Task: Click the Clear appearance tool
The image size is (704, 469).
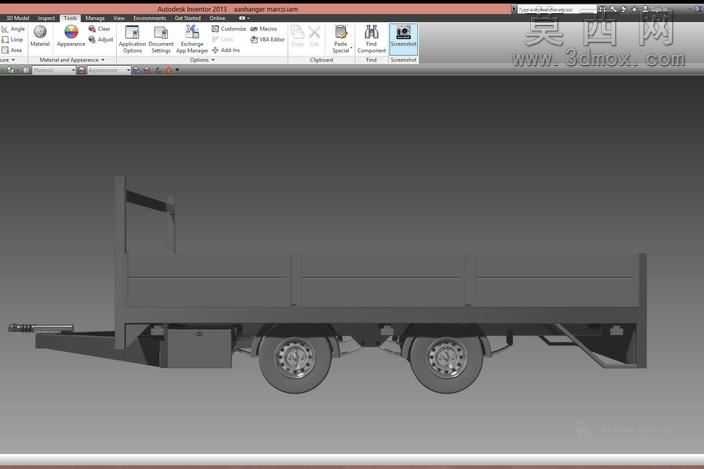Action: click(100, 29)
